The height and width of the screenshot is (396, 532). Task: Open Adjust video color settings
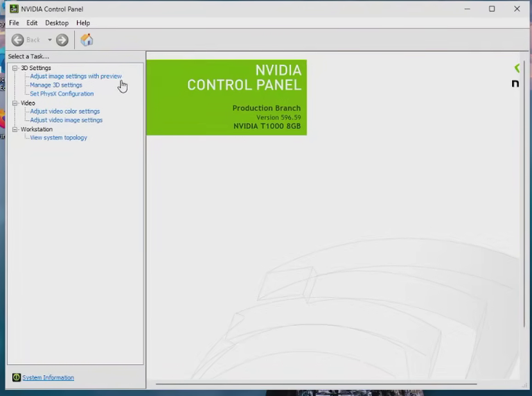click(x=65, y=112)
